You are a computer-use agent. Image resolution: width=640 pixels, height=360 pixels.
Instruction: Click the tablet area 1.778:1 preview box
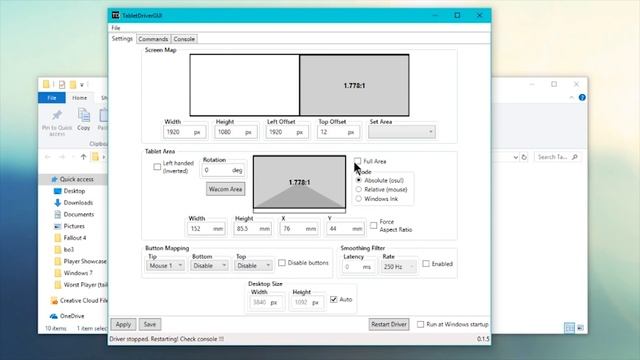pos(299,182)
